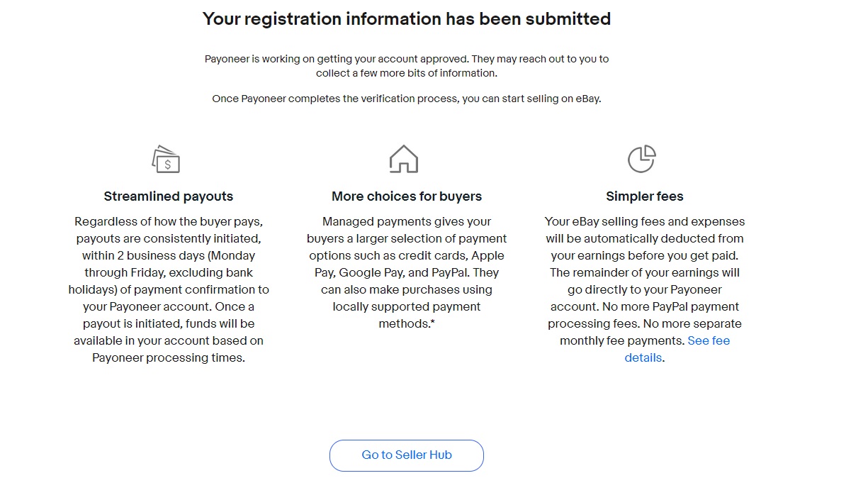
Task: Click the pie chart Simpler fees icon
Action: [642, 159]
